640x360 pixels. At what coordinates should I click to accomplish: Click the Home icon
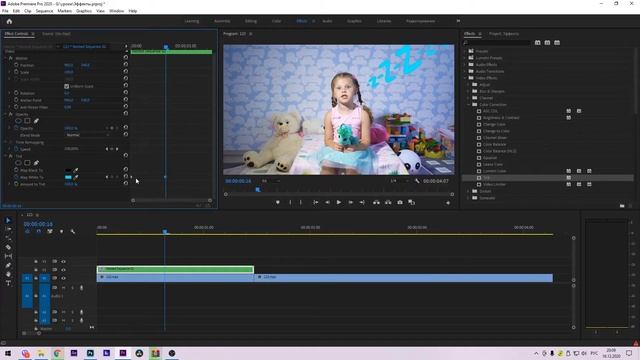point(9,21)
